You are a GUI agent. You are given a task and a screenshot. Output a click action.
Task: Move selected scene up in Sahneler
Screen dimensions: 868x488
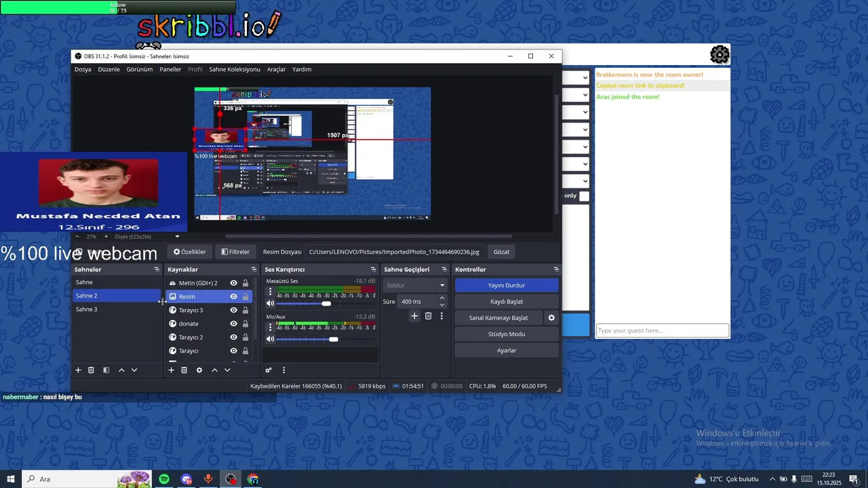pos(121,370)
